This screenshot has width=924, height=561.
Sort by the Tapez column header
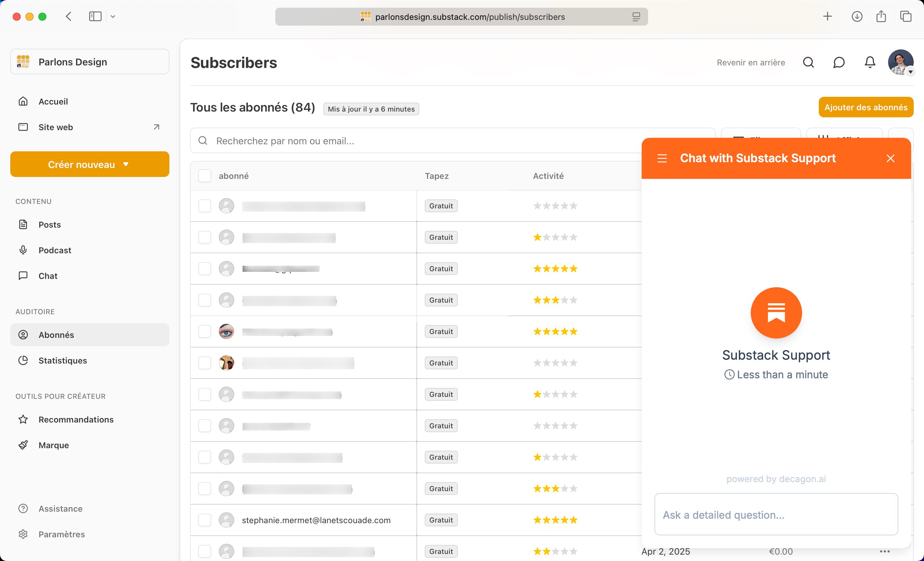[437, 176]
